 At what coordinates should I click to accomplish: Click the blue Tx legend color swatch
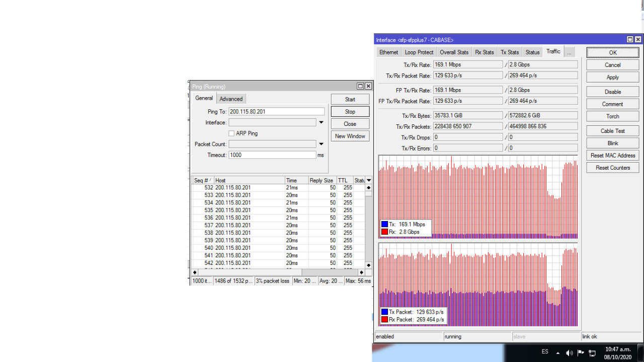(x=384, y=224)
